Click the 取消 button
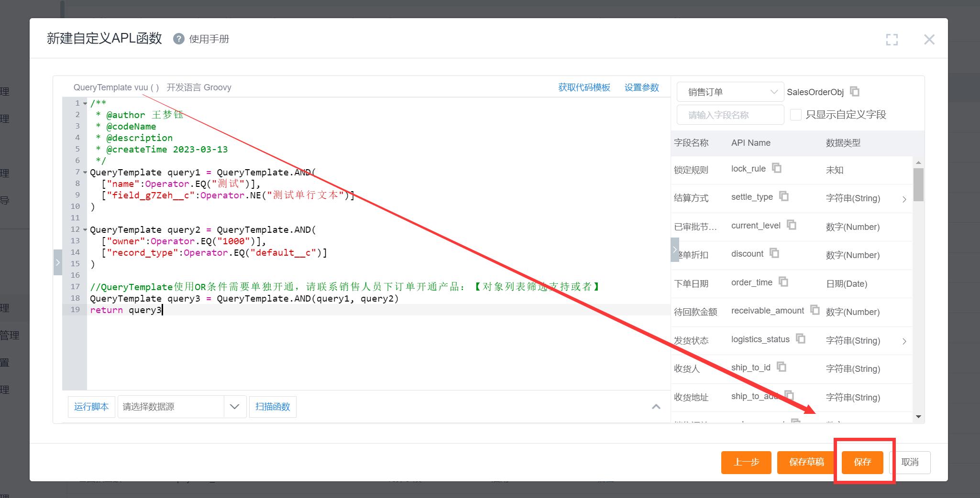 910,462
